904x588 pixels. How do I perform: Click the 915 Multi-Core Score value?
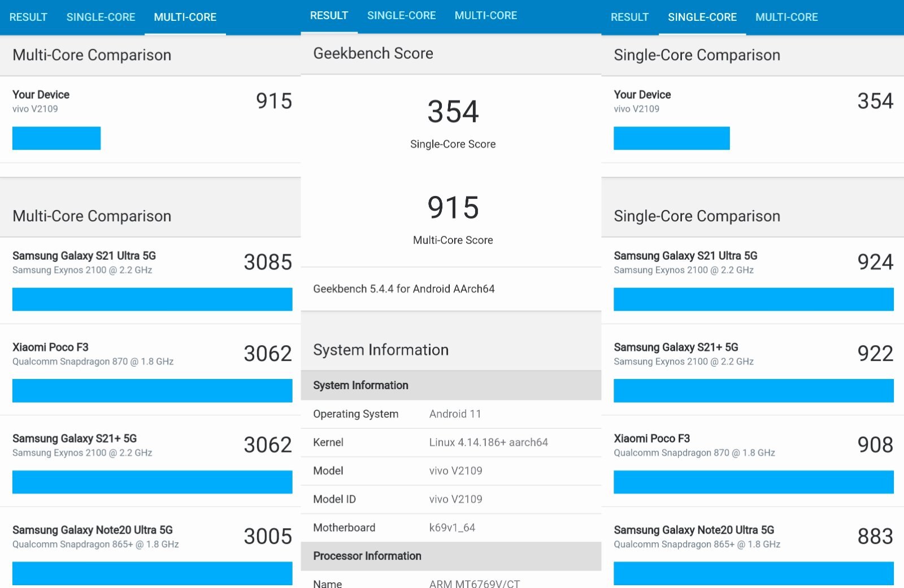click(x=453, y=207)
